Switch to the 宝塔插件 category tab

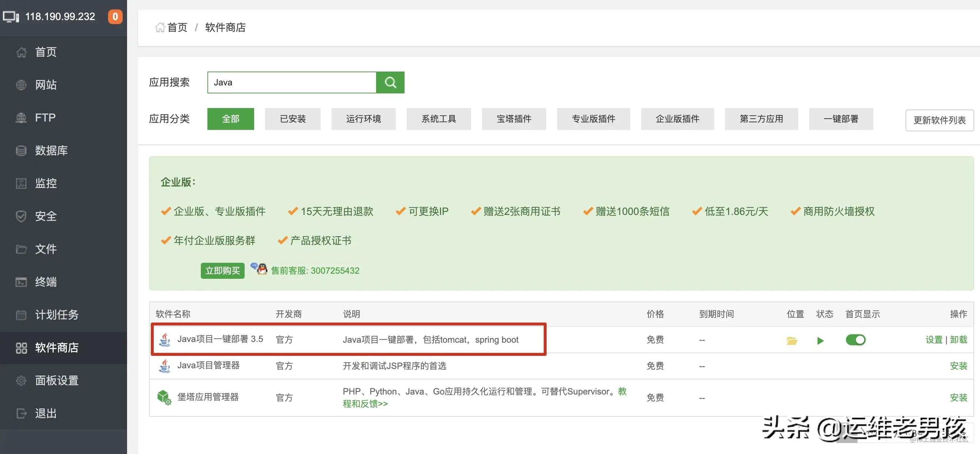pyautogui.click(x=514, y=119)
